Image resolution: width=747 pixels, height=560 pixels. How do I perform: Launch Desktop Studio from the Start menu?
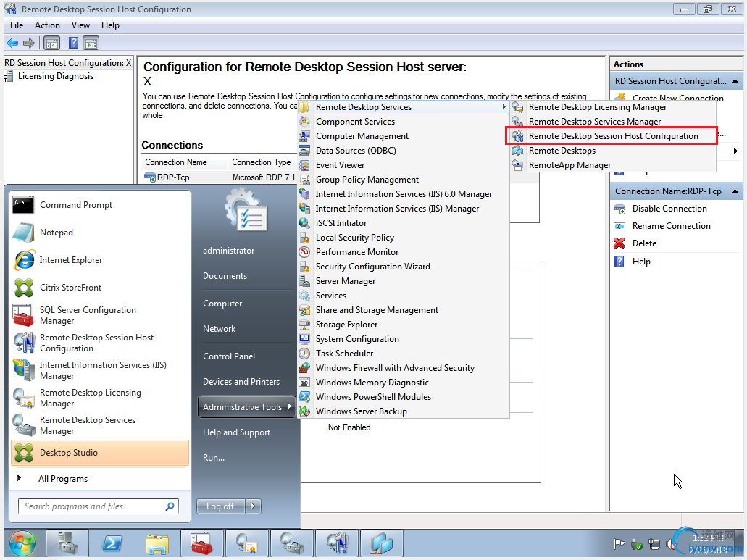[100, 452]
